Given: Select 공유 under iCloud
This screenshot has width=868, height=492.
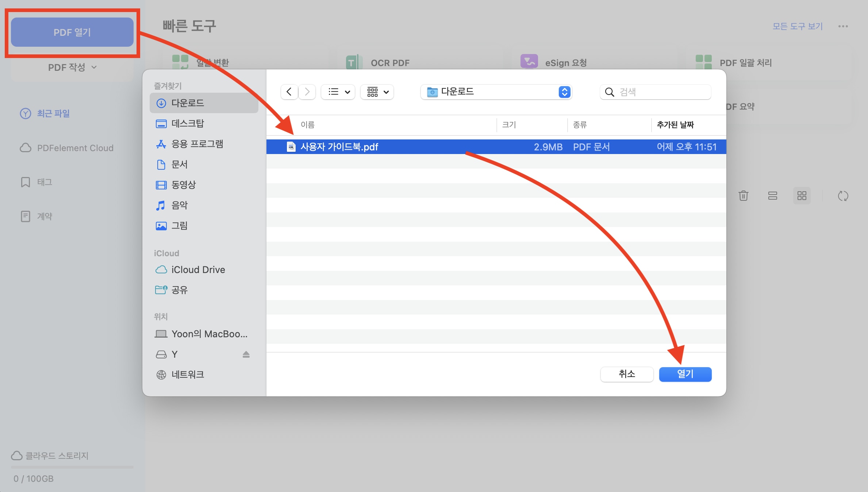Looking at the screenshot, I should 204,290.
